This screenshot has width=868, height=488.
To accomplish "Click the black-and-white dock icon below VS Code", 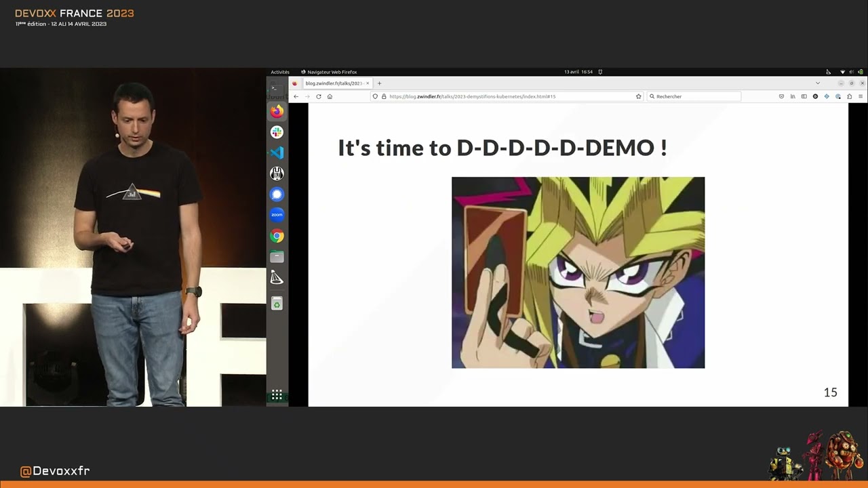I will [x=277, y=174].
